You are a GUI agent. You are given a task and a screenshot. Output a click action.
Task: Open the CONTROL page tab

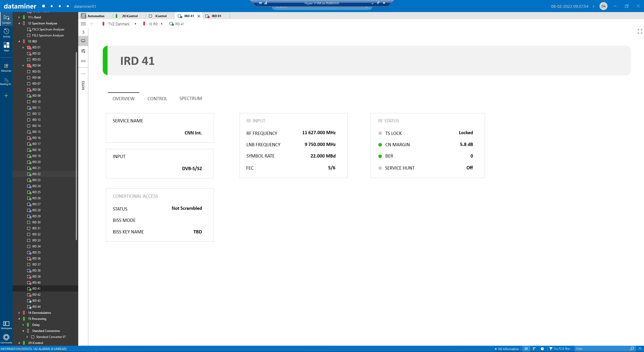tap(157, 98)
